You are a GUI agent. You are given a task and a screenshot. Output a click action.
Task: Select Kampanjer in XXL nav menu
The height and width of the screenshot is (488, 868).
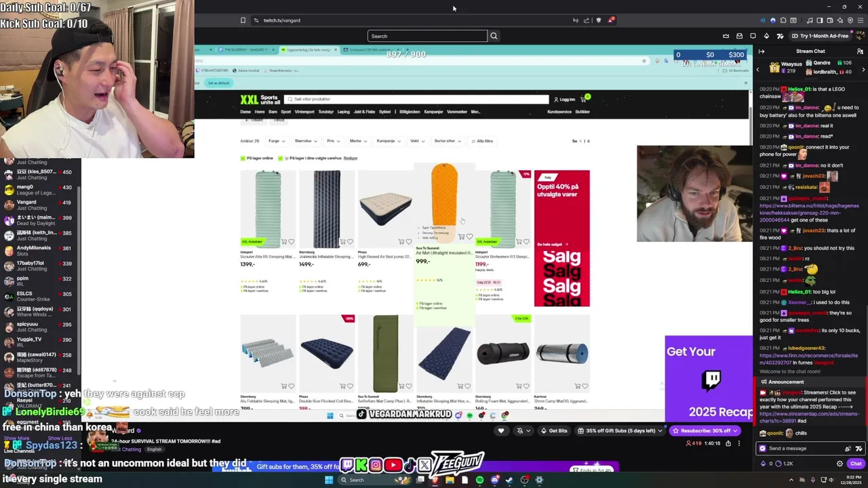click(x=433, y=112)
